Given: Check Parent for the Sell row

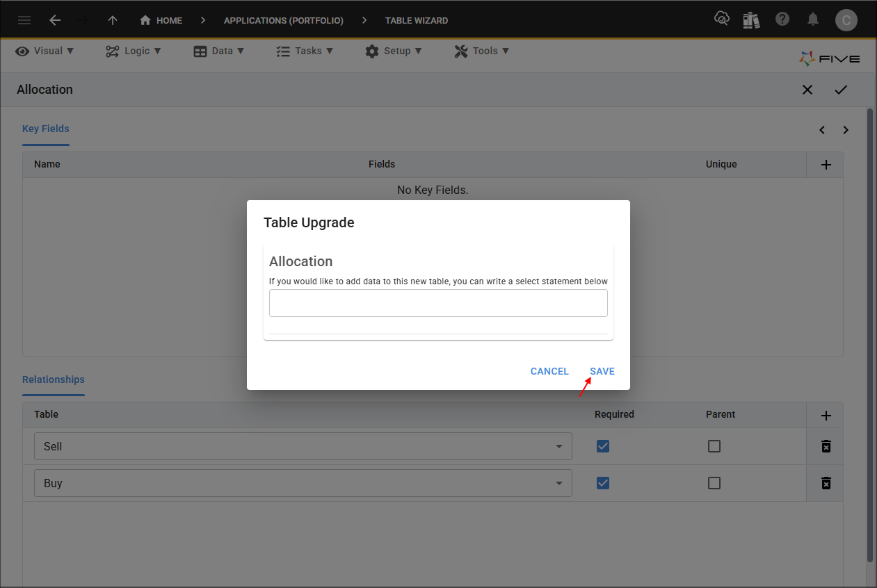Looking at the screenshot, I should pyautogui.click(x=714, y=446).
